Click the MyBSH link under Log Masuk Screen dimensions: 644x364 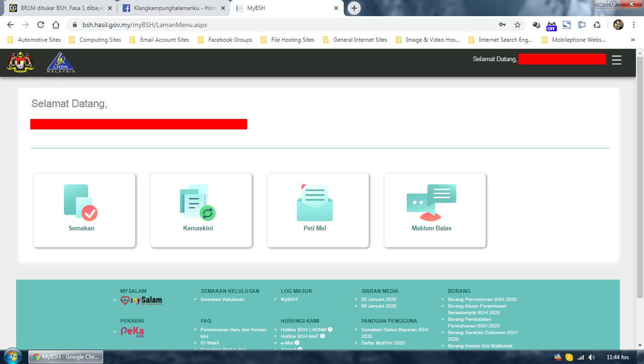tap(289, 300)
